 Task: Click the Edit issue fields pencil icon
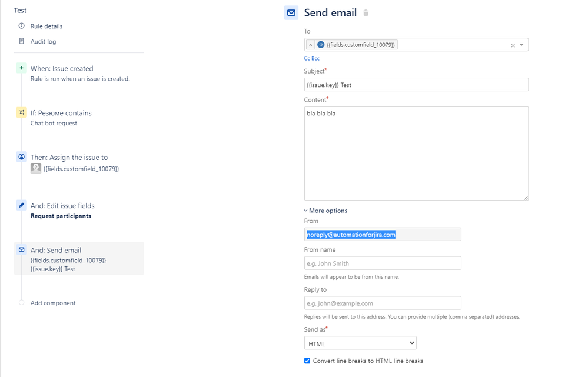pyautogui.click(x=21, y=205)
